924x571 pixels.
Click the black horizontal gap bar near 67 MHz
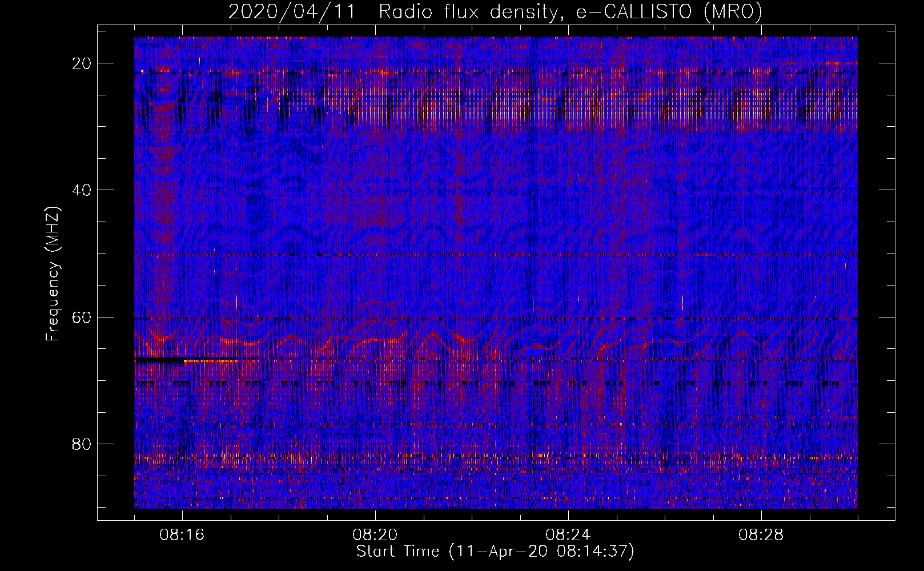pos(159,360)
